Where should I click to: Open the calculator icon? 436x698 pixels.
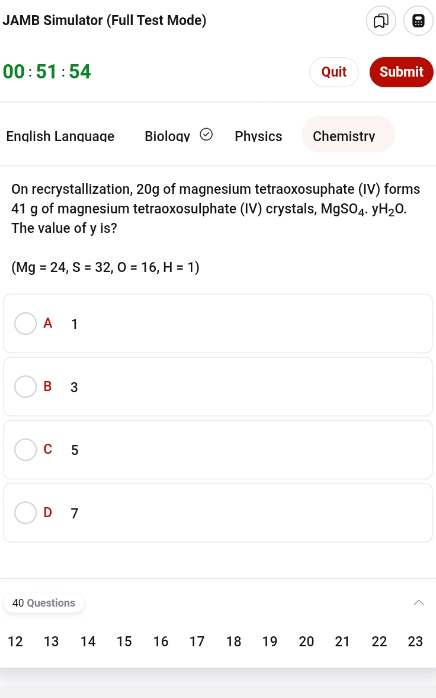tap(418, 21)
